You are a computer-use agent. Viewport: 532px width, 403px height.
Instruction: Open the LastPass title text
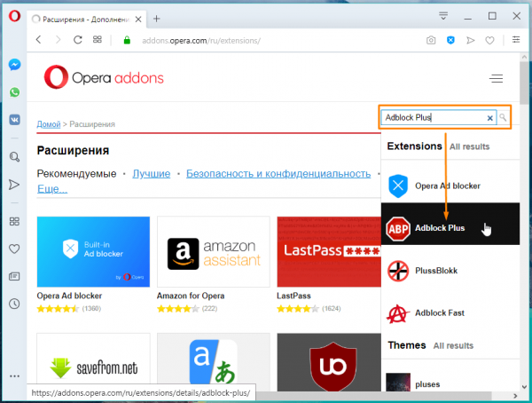click(293, 296)
